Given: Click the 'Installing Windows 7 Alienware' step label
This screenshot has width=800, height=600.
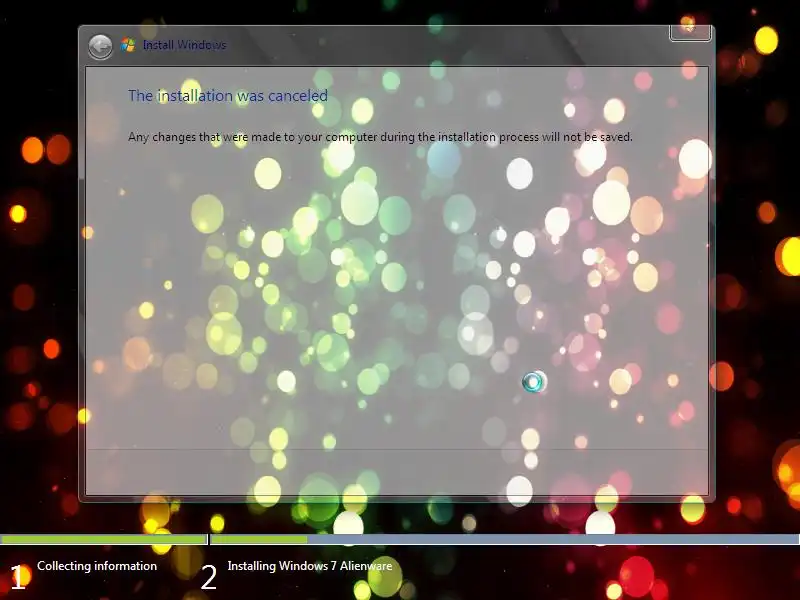Looking at the screenshot, I should pos(310,566).
